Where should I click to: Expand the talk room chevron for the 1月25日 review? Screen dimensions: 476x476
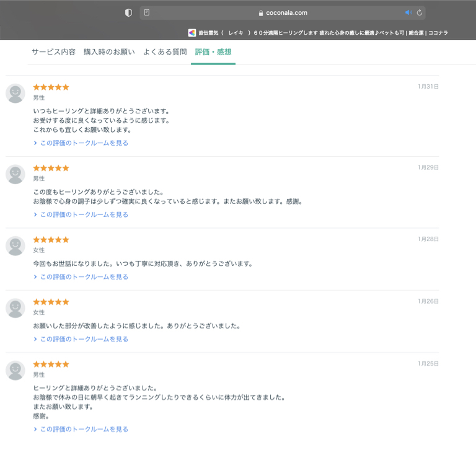pyautogui.click(x=35, y=430)
